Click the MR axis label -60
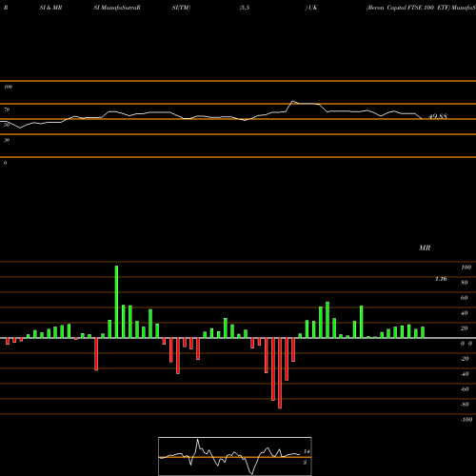Screen dimensions: 476x476 pos(465,389)
